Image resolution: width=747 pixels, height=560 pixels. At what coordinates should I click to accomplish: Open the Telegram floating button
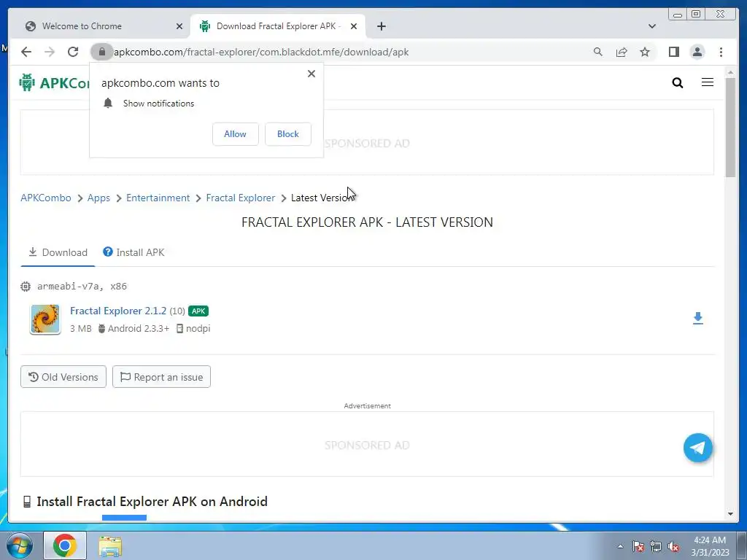[698, 448]
